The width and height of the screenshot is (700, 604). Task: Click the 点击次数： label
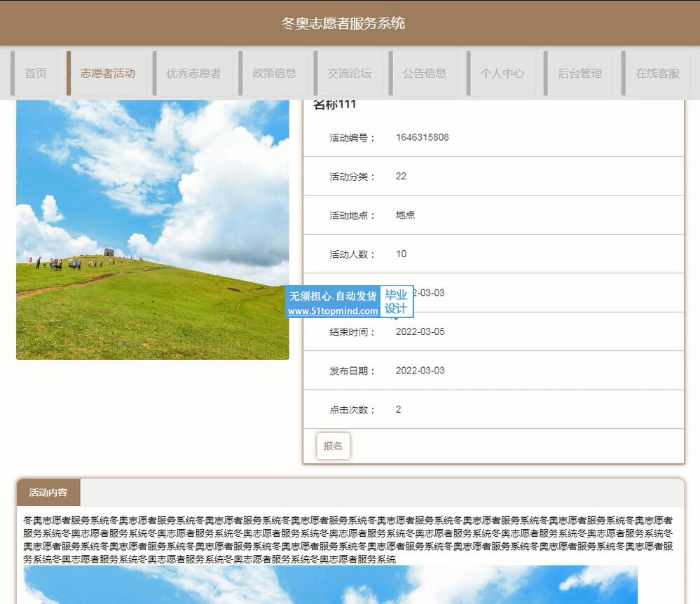tap(352, 410)
